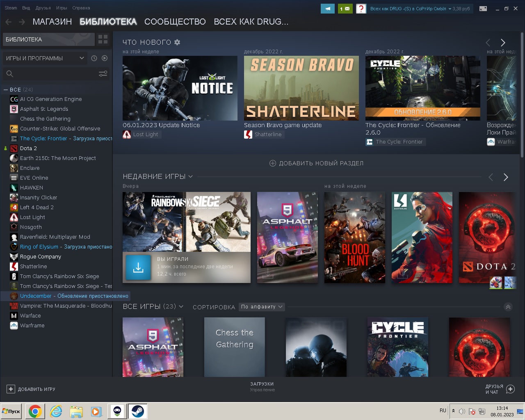Open What's New settings gear

pos(177,42)
